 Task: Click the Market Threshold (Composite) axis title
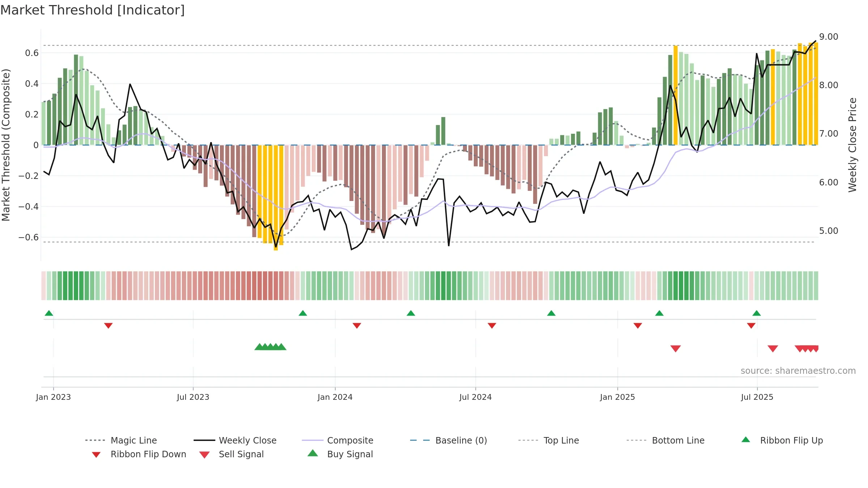click(6, 145)
